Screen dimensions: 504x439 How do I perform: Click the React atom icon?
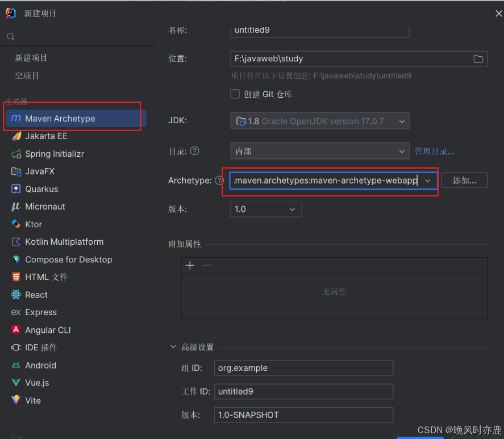[16, 295]
